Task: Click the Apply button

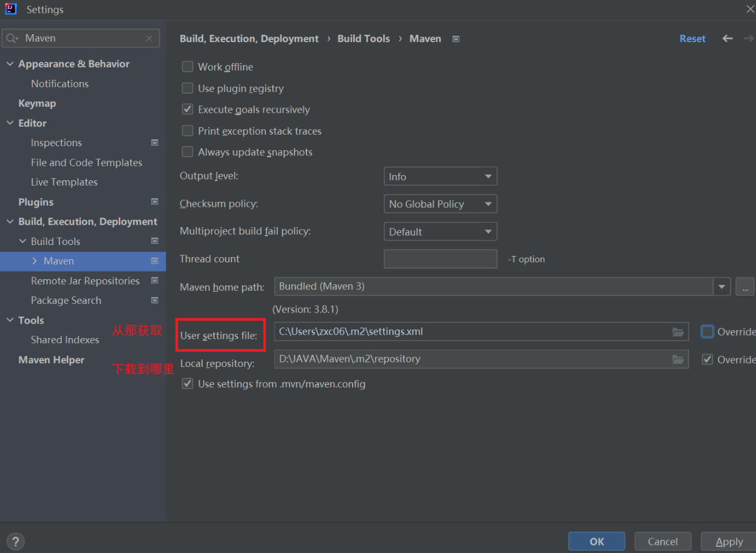Action: click(728, 541)
